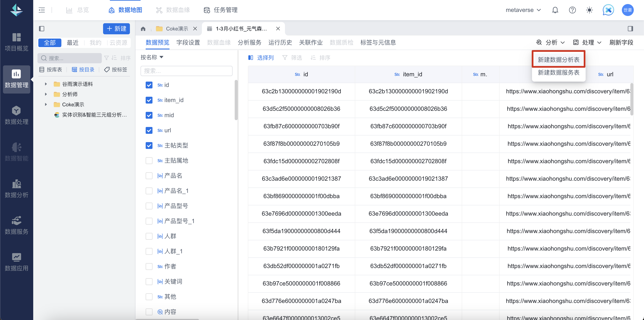This screenshot has height=320, width=644.
Task: Open 数据应用 sidebar section
Action: tap(16, 262)
